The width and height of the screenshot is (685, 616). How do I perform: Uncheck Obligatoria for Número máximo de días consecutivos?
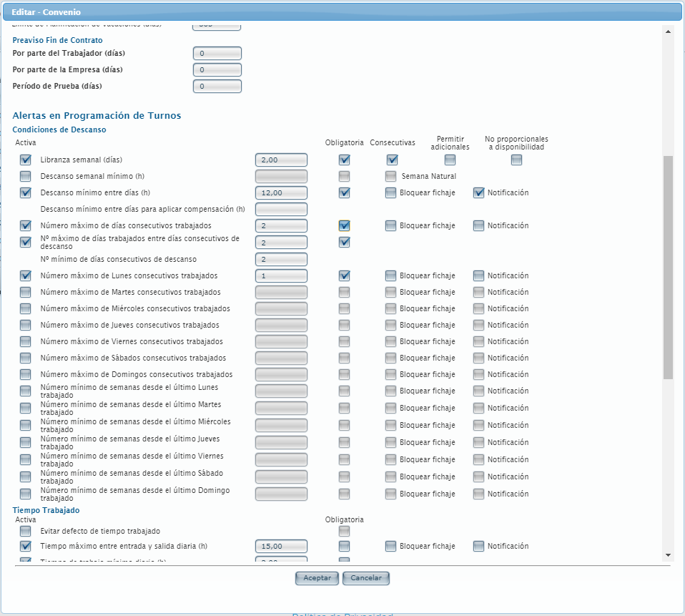[x=345, y=225]
